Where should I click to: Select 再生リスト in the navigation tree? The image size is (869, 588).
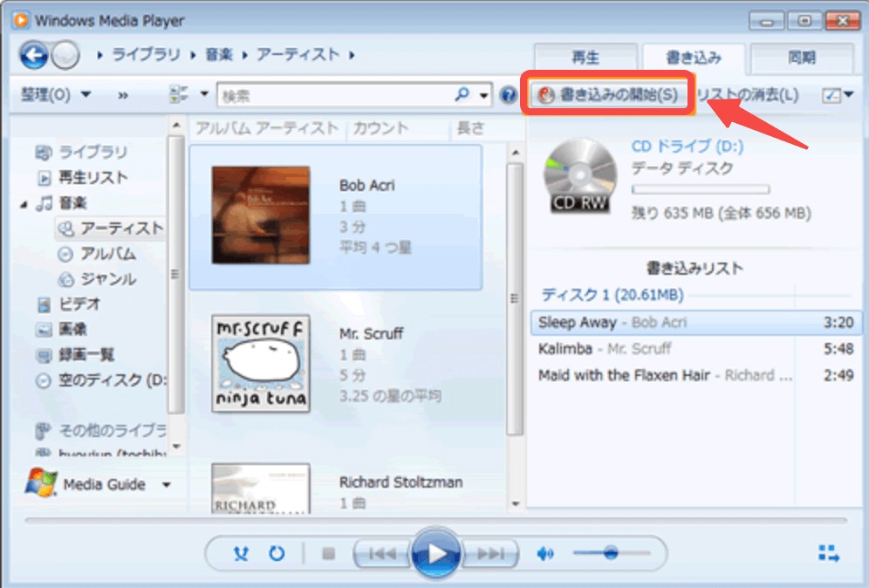(93, 177)
